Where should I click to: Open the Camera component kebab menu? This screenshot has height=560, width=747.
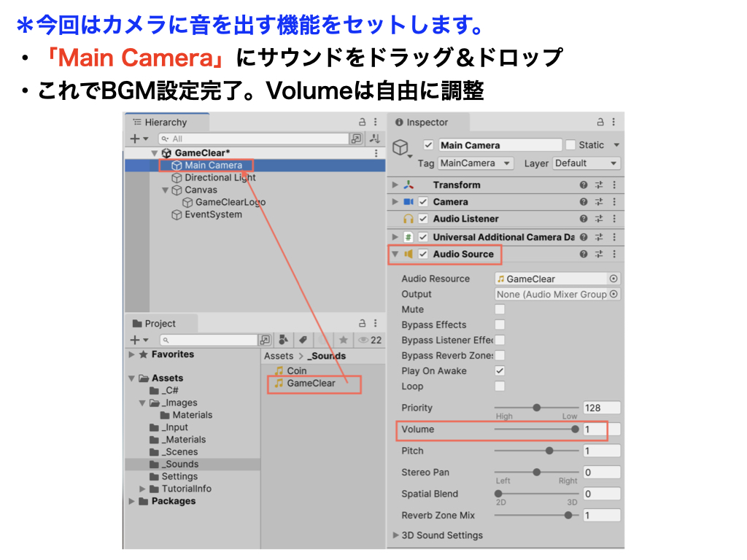click(614, 202)
